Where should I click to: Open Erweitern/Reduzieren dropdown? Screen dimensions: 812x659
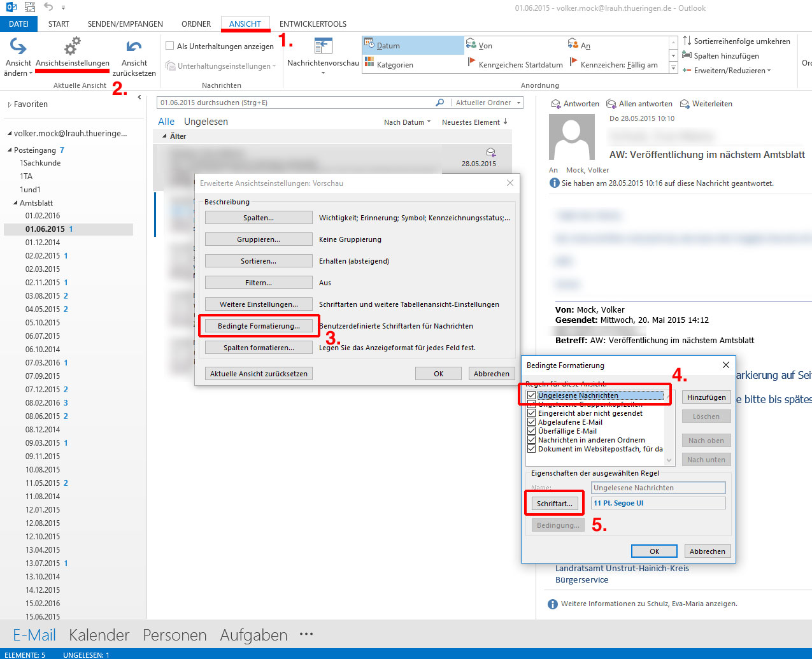727,70
